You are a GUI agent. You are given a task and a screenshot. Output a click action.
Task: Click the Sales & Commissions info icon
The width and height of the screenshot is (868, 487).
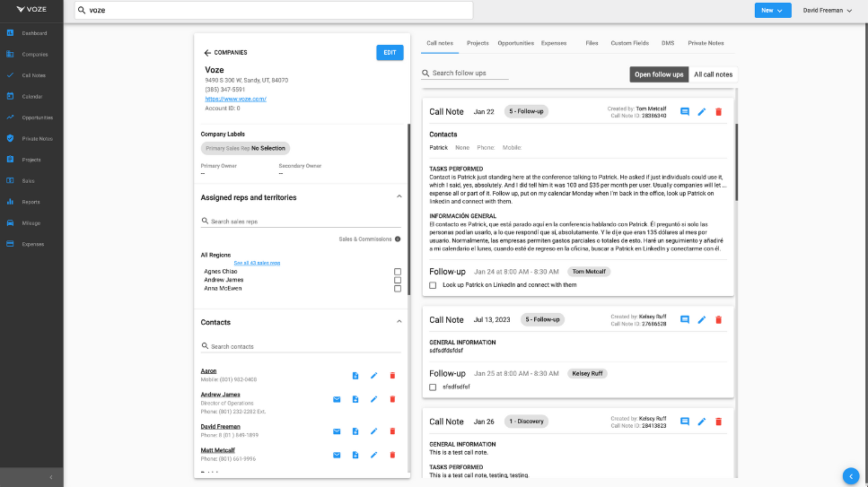398,239
